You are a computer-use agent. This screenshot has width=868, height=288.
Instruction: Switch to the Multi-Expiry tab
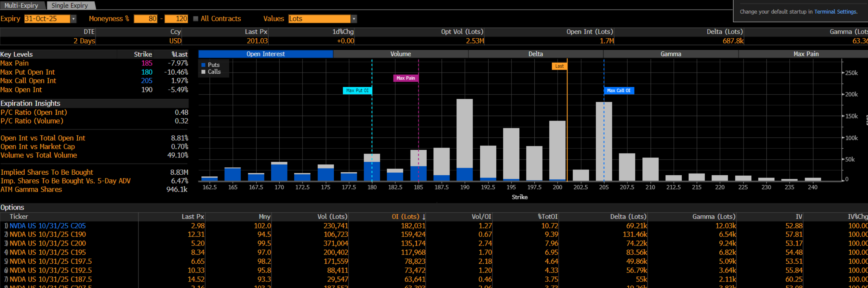pyautogui.click(x=21, y=5)
